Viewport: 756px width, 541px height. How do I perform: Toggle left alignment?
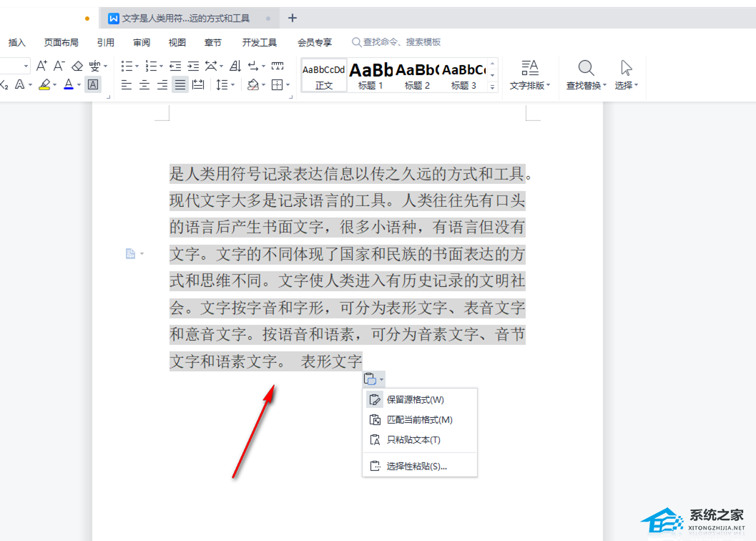click(x=127, y=85)
